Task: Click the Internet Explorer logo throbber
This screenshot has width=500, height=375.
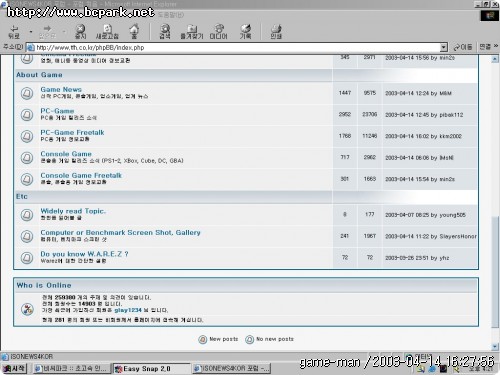Action: pyautogui.click(x=489, y=16)
